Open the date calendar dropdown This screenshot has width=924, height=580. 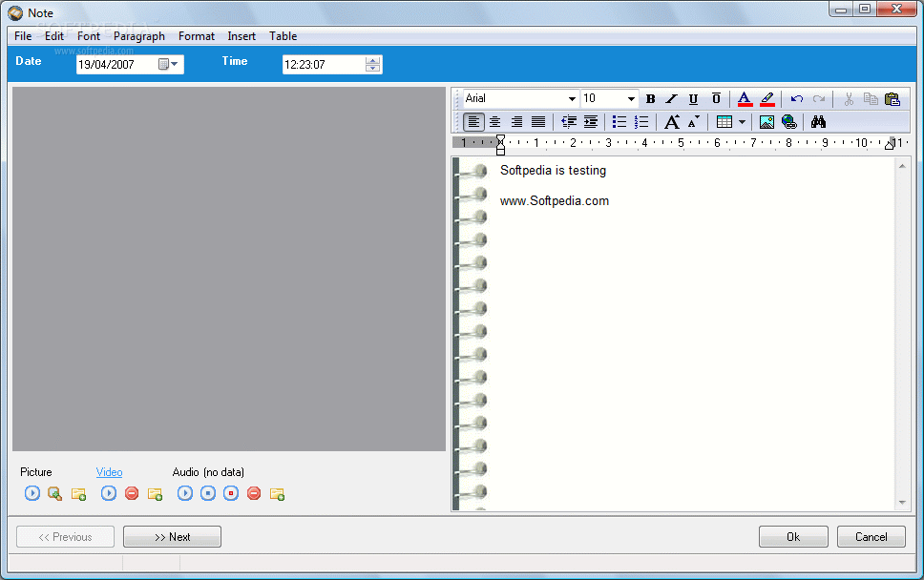169,64
